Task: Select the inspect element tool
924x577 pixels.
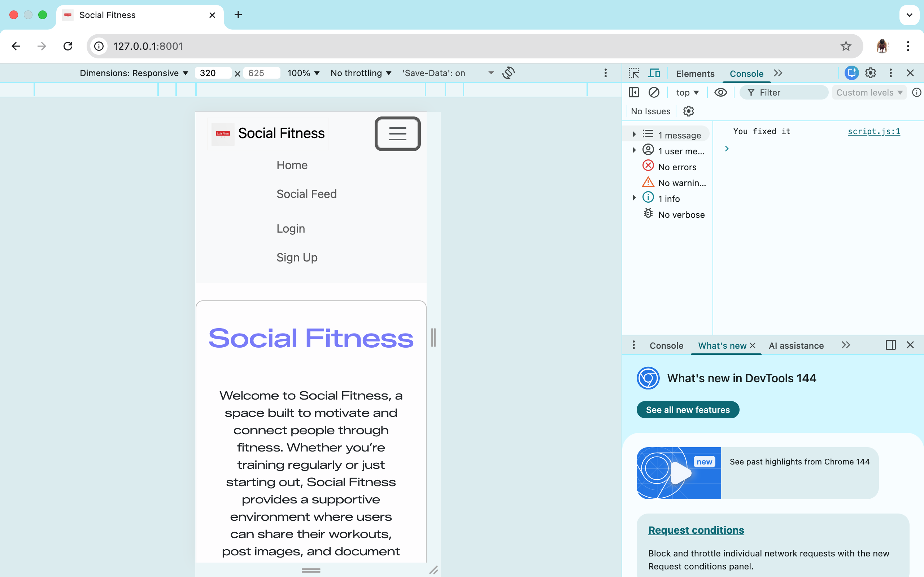Action: (634, 72)
